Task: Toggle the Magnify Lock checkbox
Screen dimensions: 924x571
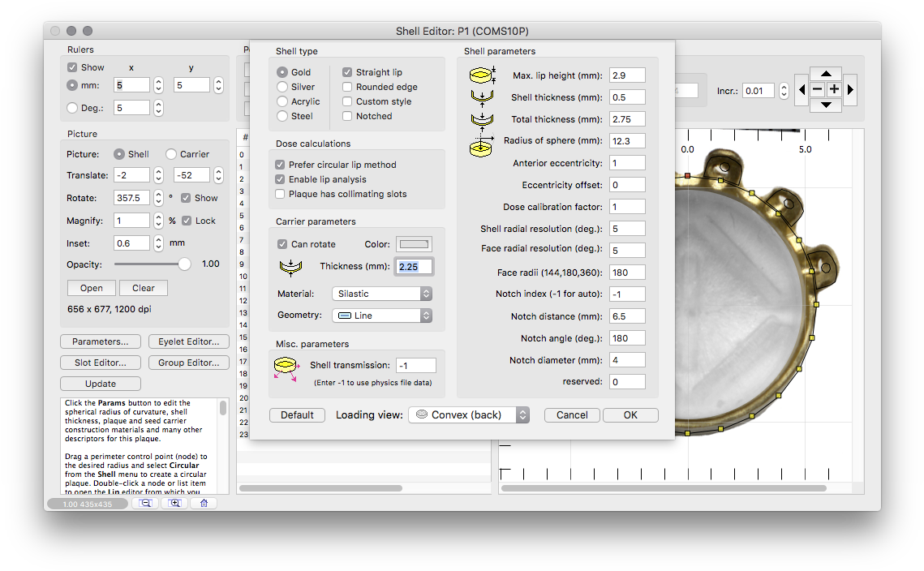Action: coord(187,221)
